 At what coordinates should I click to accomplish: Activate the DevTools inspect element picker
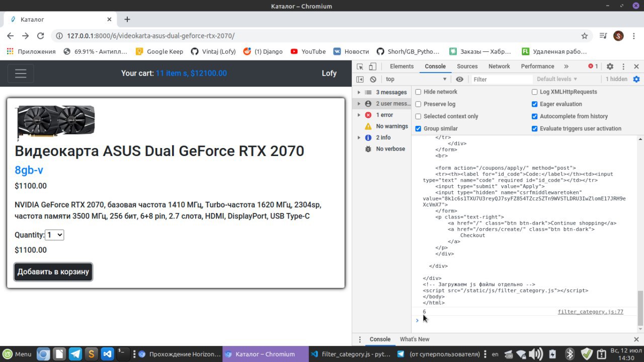(360, 66)
